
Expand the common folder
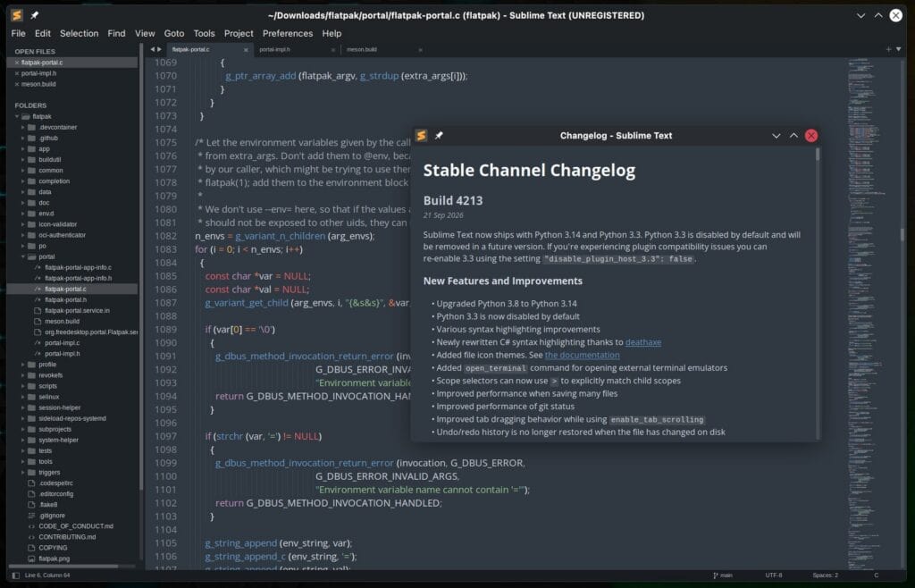[23, 171]
